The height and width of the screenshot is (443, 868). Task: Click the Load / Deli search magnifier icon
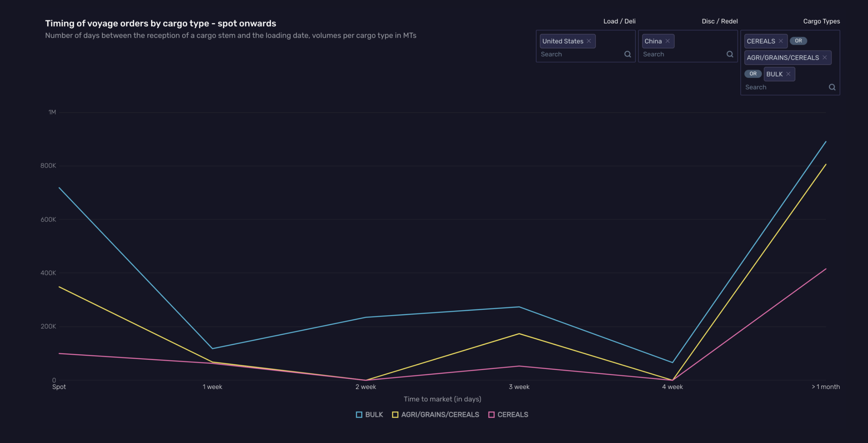pos(627,54)
